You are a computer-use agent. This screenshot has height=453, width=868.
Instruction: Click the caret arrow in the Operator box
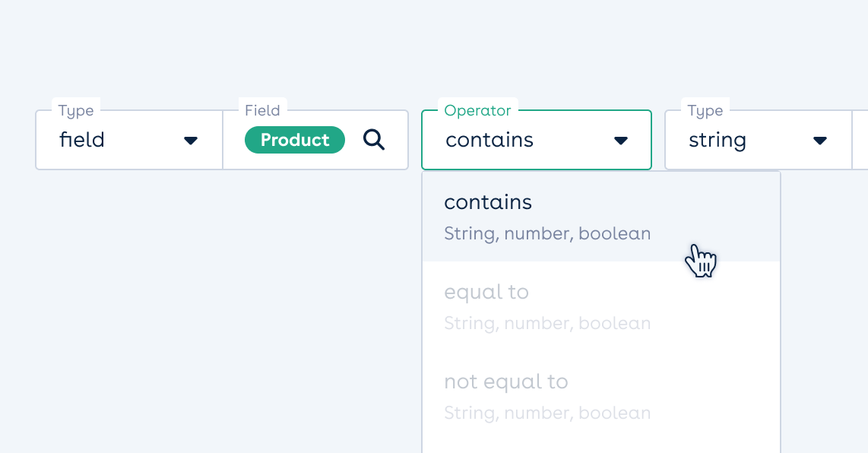click(x=621, y=141)
